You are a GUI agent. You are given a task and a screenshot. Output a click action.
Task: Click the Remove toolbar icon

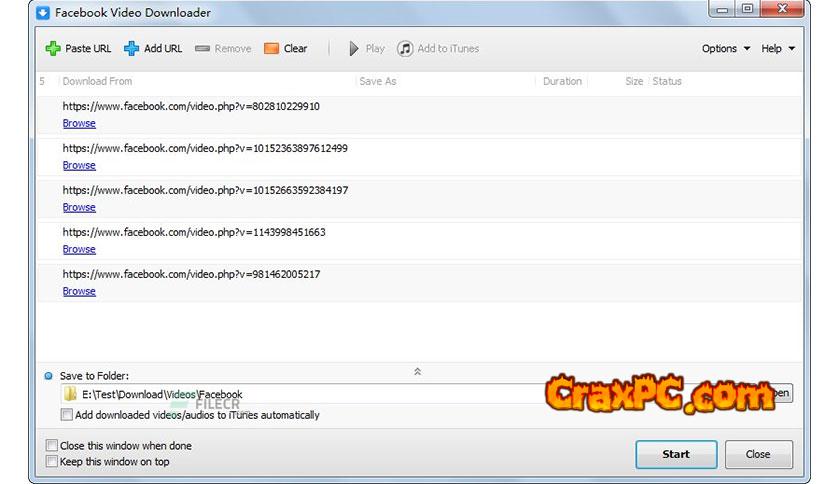click(x=202, y=48)
